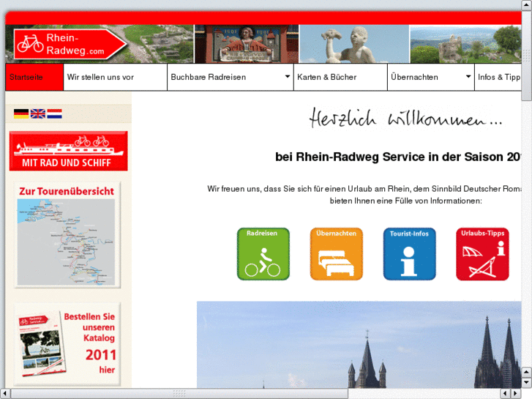Open Karten & Bücher menu item
The height and width of the screenshot is (399, 532).
340,77
